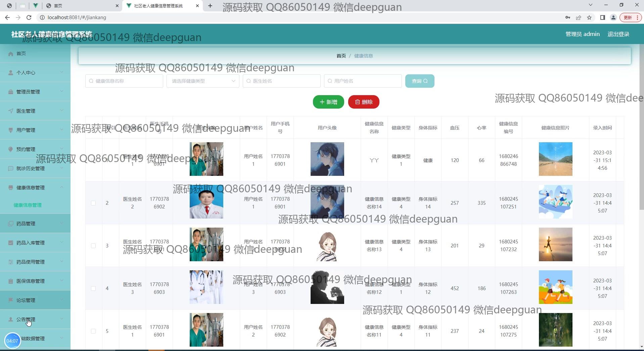The image size is (644, 351).
Task: Tick the checkbox for row 4
Action: [93, 288]
